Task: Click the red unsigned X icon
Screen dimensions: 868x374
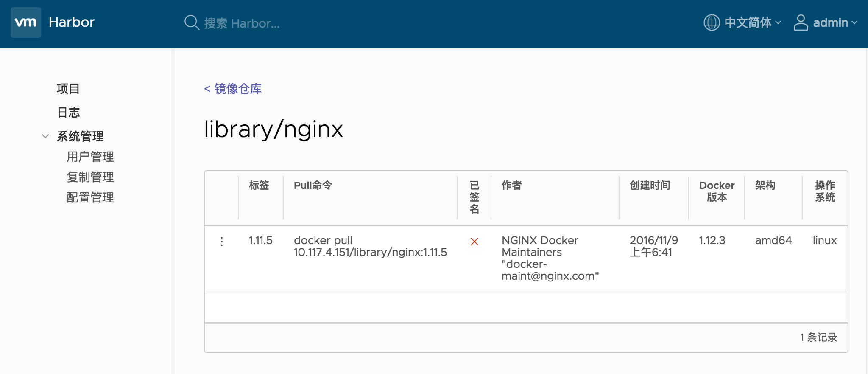Action: tap(474, 242)
